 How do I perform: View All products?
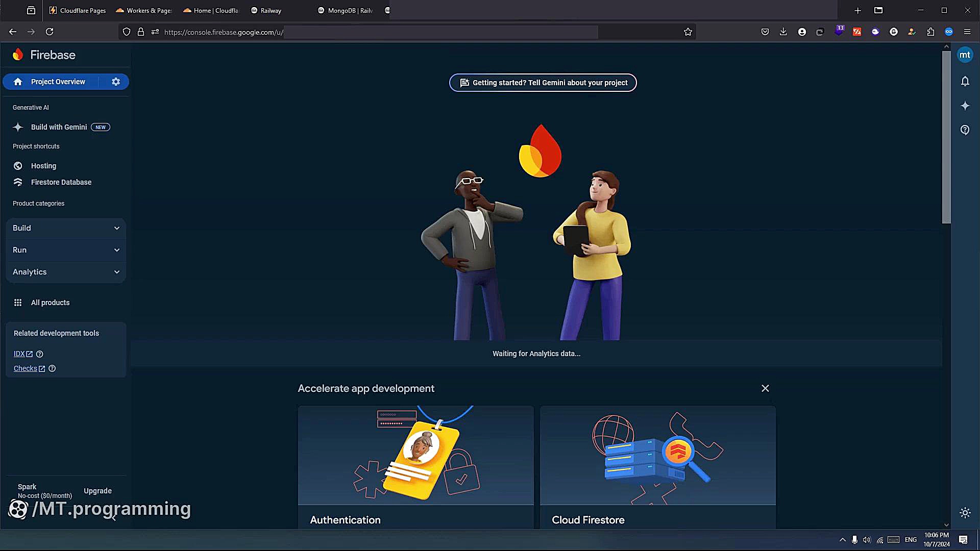[x=50, y=303]
